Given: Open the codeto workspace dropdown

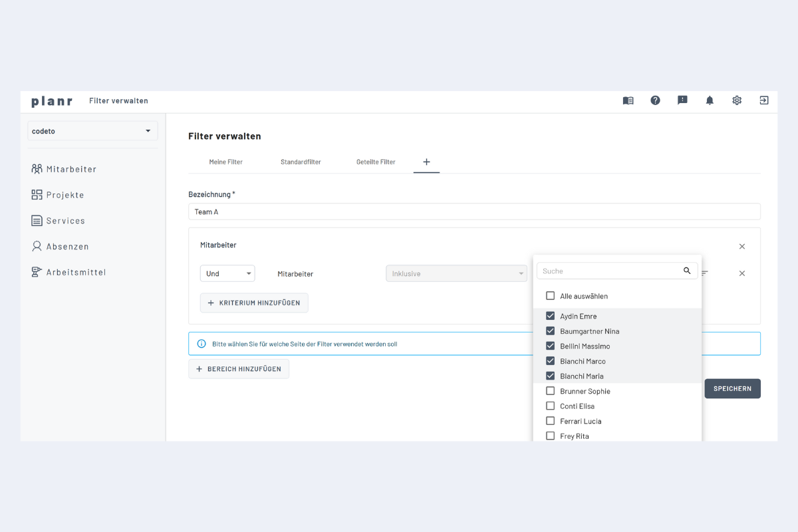Looking at the screenshot, I should 92,131.
